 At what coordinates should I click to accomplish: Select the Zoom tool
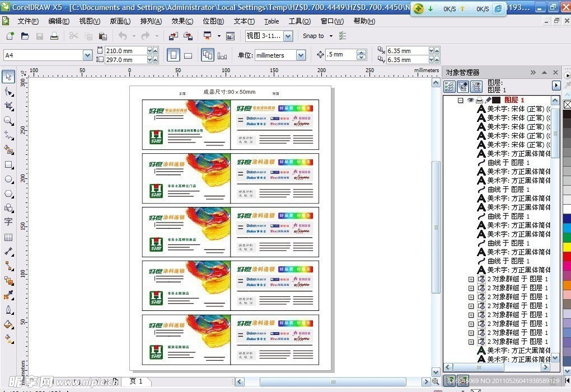pos(9,121)
